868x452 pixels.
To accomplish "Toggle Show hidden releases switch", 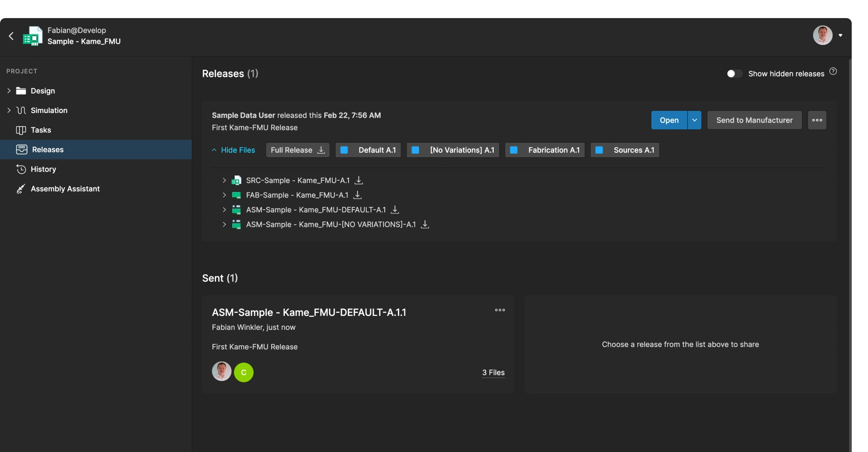I will 734,74.
